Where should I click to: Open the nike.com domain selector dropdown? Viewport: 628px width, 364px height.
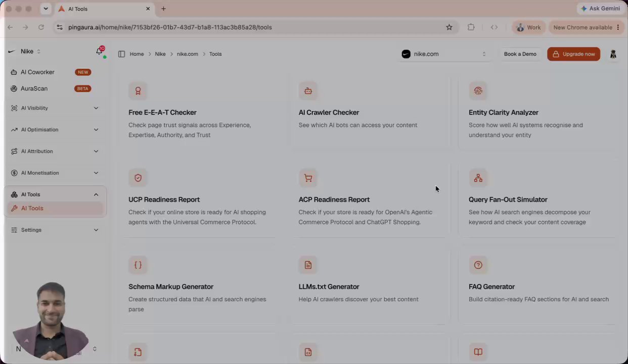(444, 54)
